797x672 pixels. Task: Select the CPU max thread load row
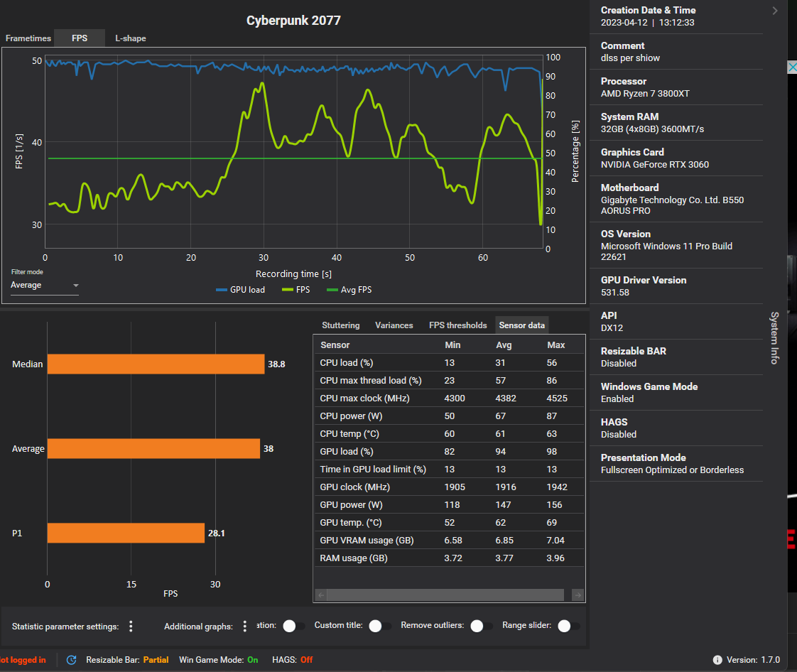click(x=450, y=381)
